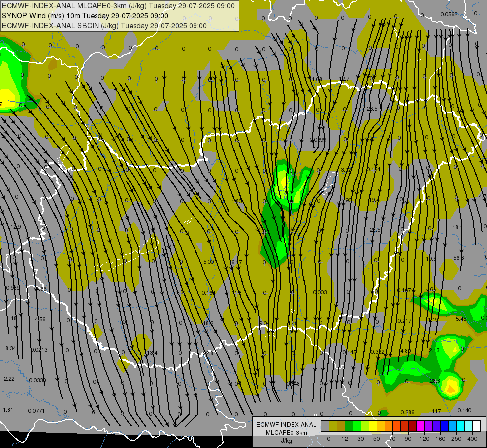Click the map value 0.167
The image size is (487, 448).
(x=404, y=290)
